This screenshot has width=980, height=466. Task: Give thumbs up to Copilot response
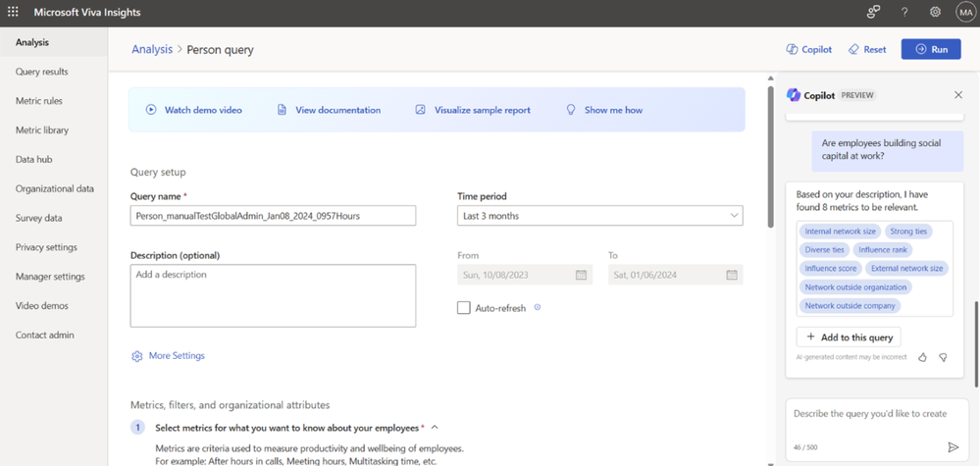922,357
